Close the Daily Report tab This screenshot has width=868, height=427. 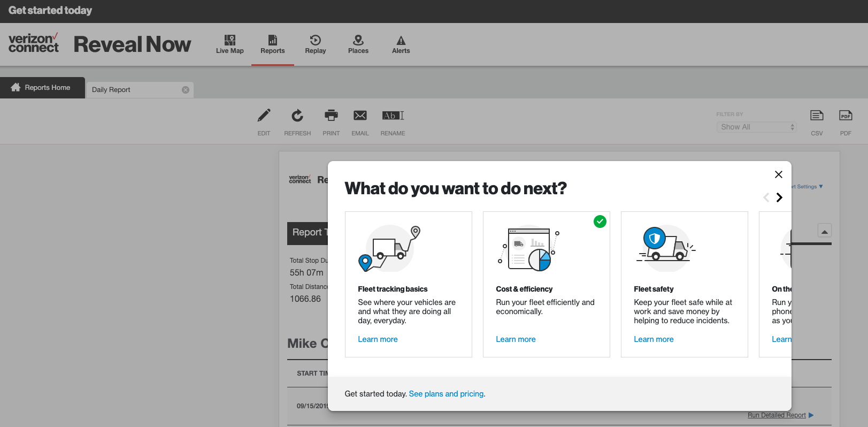pos(186,90)
